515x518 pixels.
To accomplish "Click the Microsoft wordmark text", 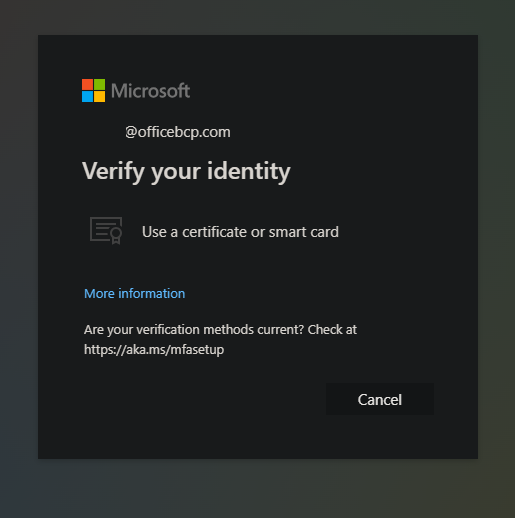I will [x=150, y=91].
